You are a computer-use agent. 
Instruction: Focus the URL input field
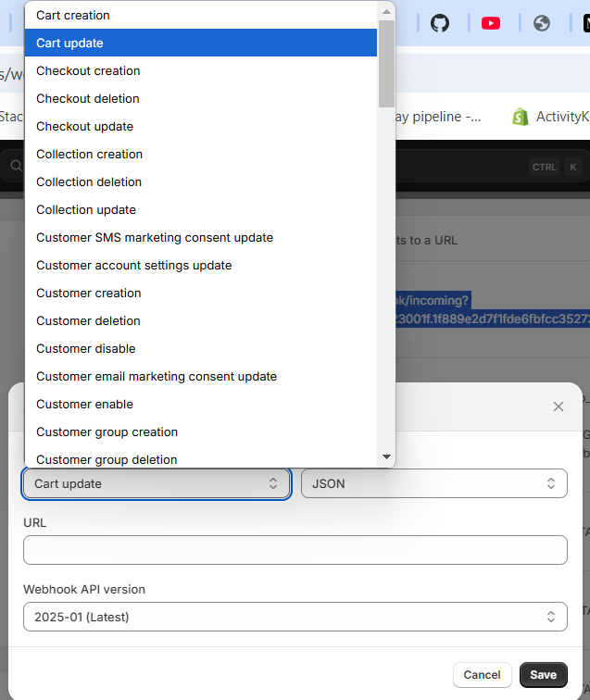pyautogui.click(x=295, y=550)
